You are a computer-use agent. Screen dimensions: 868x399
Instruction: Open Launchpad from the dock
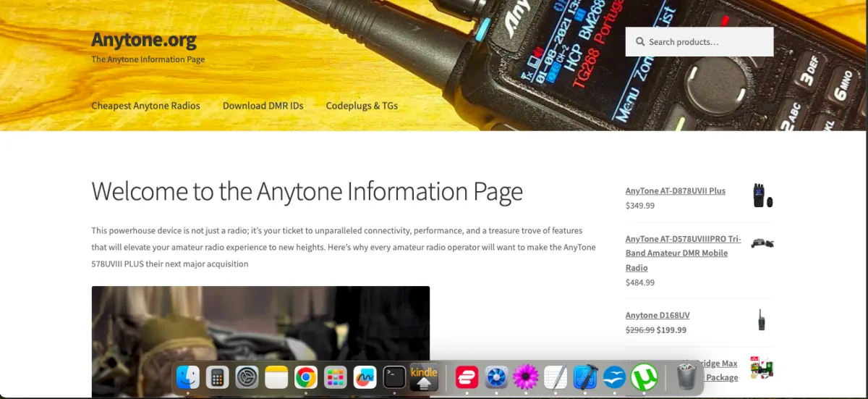tap(335, 377)
